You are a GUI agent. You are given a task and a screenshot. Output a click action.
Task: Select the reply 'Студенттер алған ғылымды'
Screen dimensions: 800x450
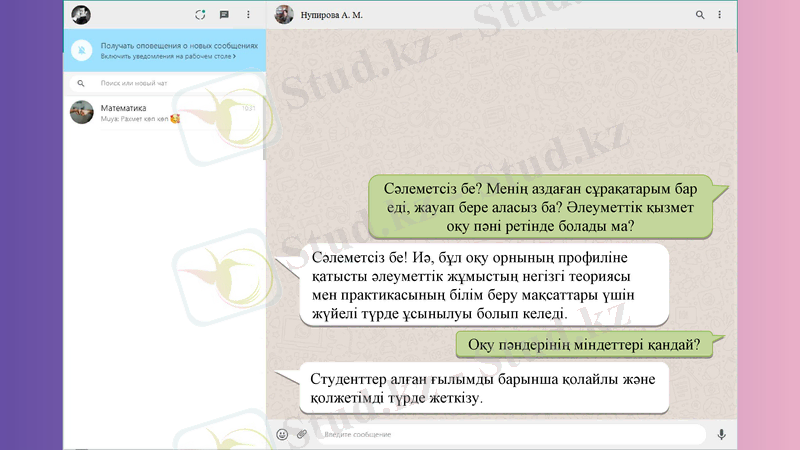tap(484, 388)
